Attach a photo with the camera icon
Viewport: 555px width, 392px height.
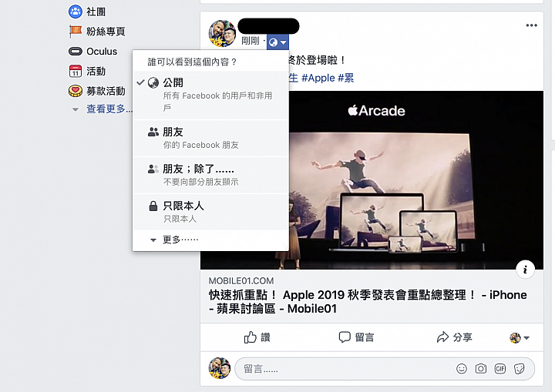coord(481,369)
